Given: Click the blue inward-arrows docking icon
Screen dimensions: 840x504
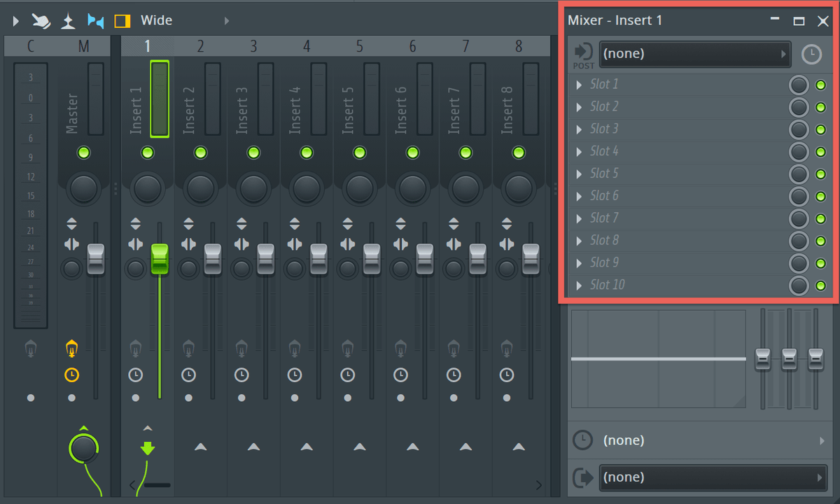Looking at the screenshot, I should 94,20.
